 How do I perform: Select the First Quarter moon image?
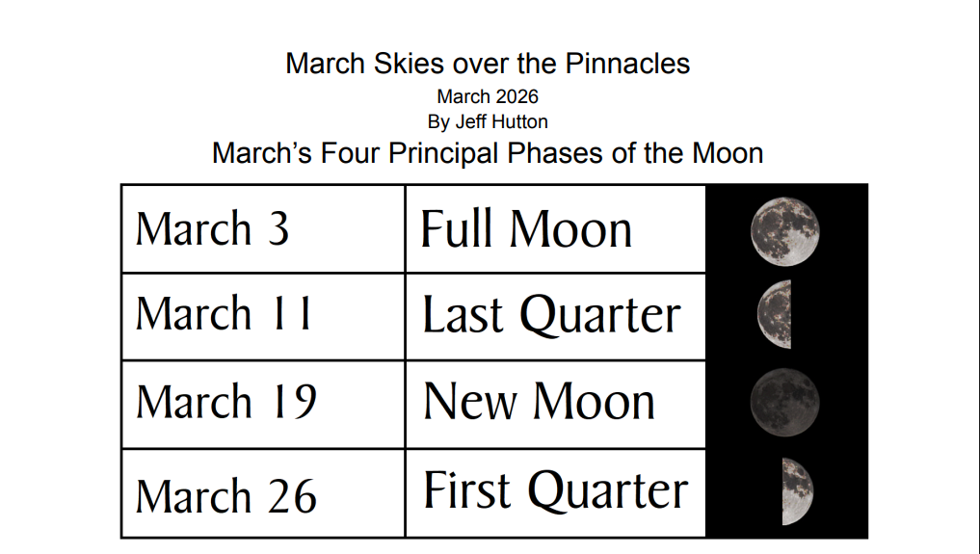797,490
